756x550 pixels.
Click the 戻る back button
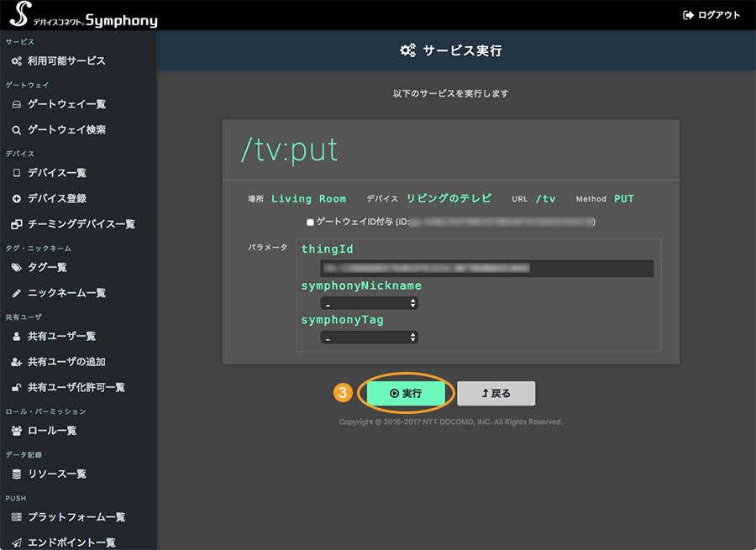click(496, 393)
